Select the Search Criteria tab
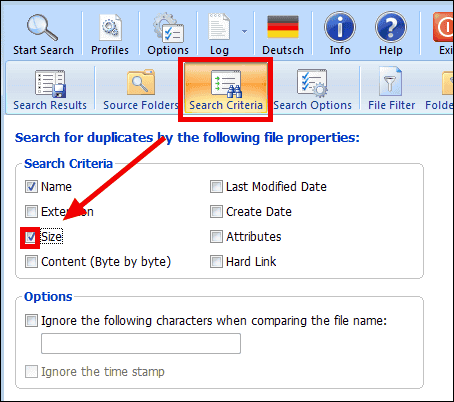Image resolution: width=454 pixels, height=402 pixels. pyautogui.click(x=226, y=89)
